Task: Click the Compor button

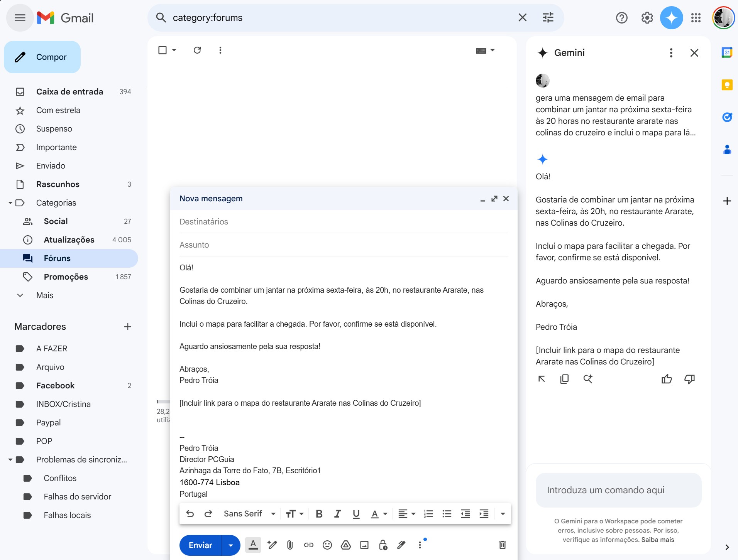Action: tap(42, 57)
